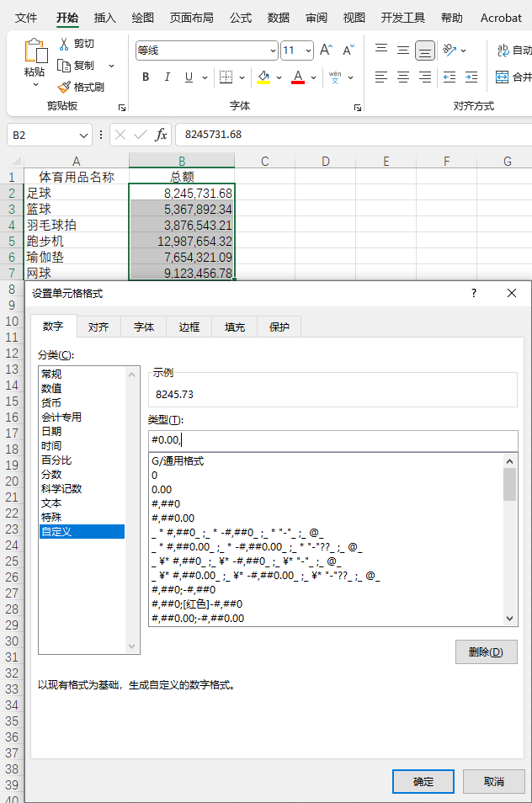Align text left

point(381,77)
